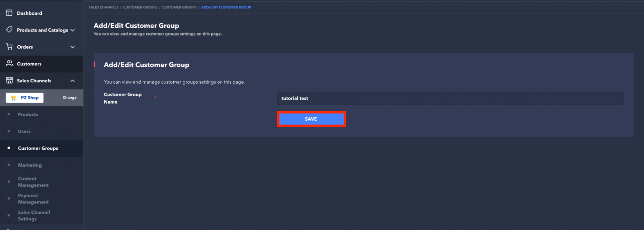
Task: Click the Sales Channels storefront icon
Action: click(x=9, y=80)
